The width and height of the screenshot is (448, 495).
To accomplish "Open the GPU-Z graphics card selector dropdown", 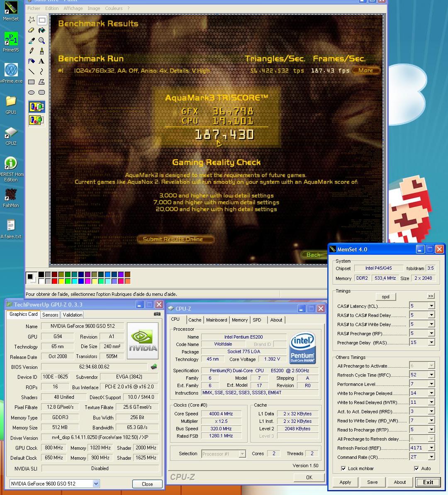I will pyautogui.click(x=96, y=484).
